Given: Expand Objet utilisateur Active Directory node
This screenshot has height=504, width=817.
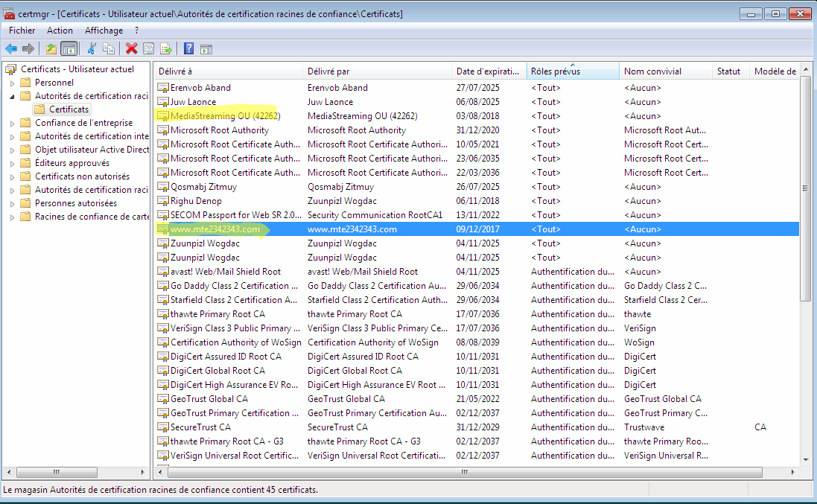Looking at the screenshot, I should click(x=12, y=150).
